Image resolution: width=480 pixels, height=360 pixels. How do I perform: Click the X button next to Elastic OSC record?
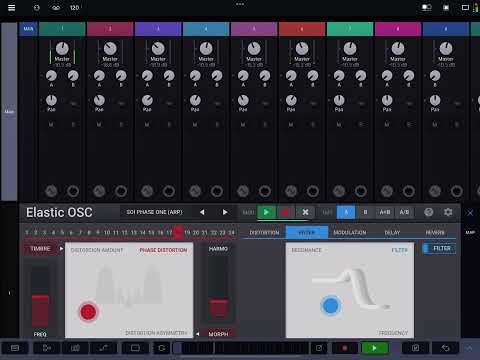(305, 212)
